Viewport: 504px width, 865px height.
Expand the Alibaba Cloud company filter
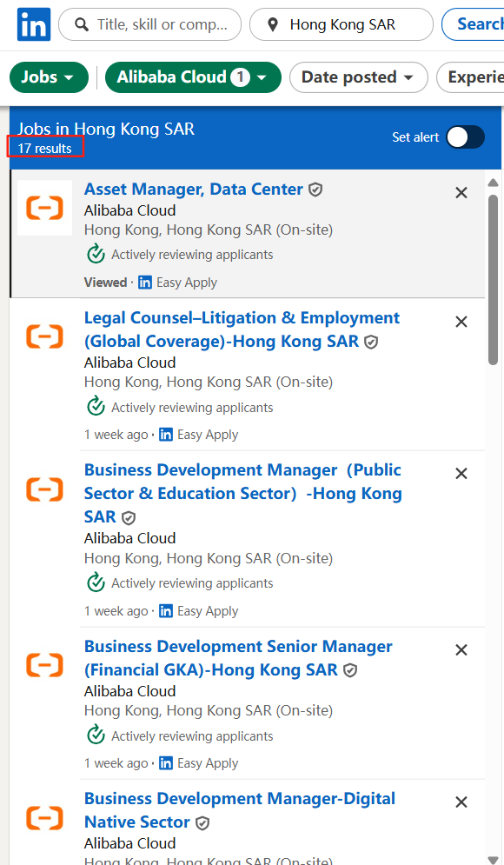[x=193, y=77]
